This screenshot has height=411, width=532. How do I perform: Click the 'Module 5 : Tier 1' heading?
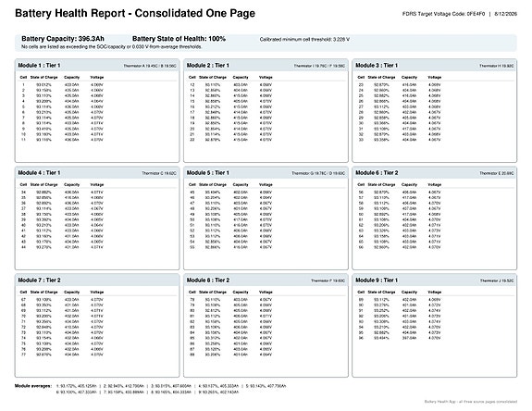click(207, 173)
